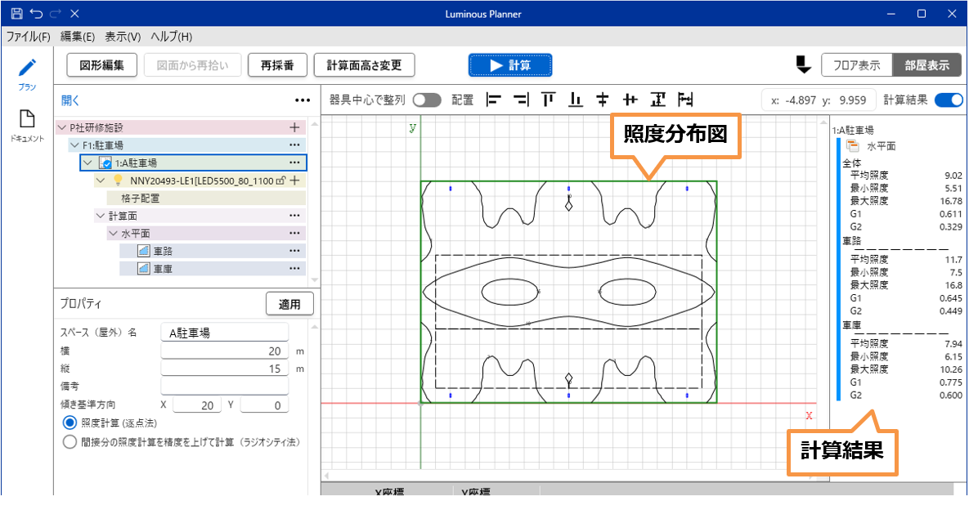This screenshot has width=973, height=505.
Task: Click the align left edges icon
Action: tap(492, 100)
